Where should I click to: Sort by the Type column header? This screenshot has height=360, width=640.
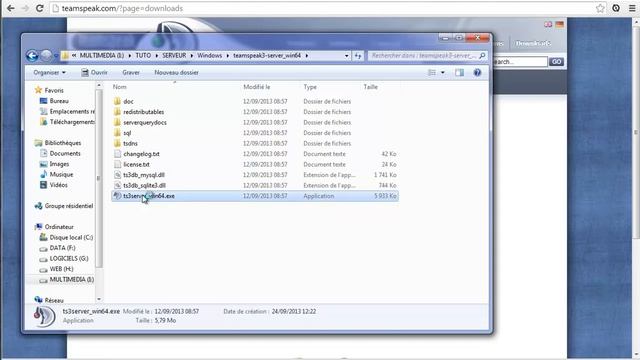click(310, 87)
